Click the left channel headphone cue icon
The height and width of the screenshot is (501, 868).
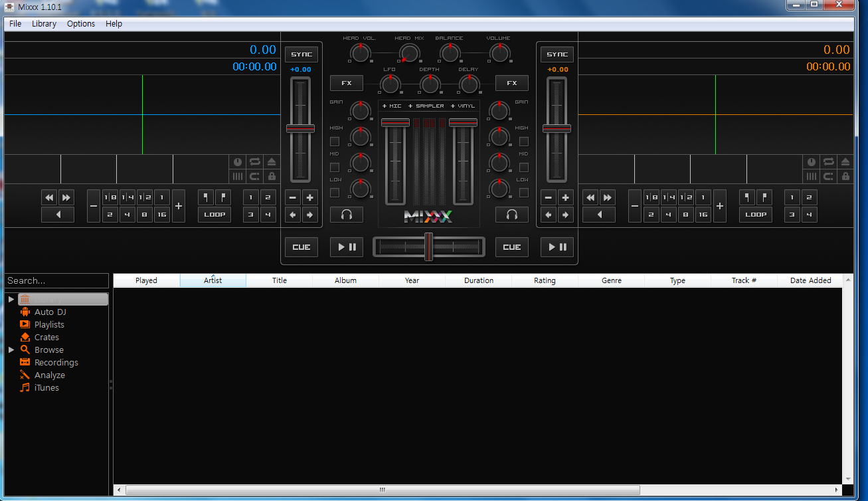pyautogui.click(x=347, y=215)
